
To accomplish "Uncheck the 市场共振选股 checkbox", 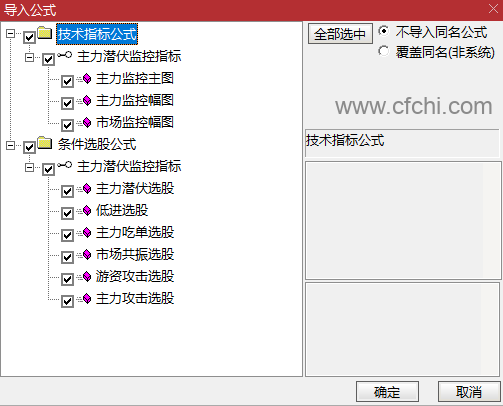I will point(67,257).
